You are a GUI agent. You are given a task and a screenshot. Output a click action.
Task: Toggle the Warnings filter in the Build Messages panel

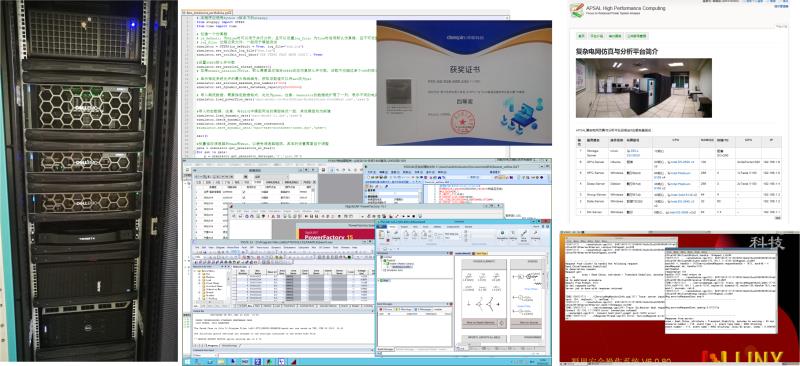pyautogui.click(x=403, y=309)
